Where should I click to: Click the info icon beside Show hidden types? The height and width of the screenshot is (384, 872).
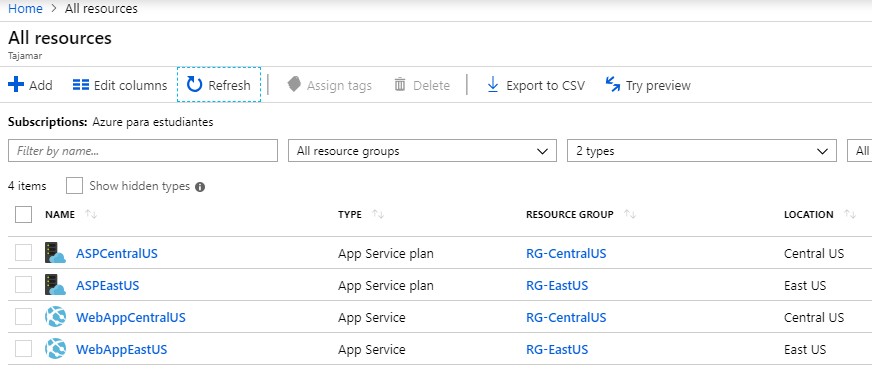point(200,187)
